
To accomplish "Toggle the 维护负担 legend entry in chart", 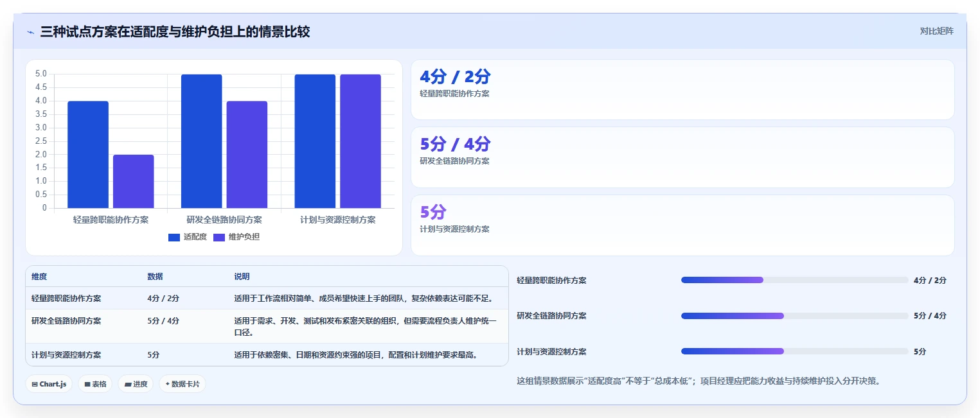I will tap(236, 237).
